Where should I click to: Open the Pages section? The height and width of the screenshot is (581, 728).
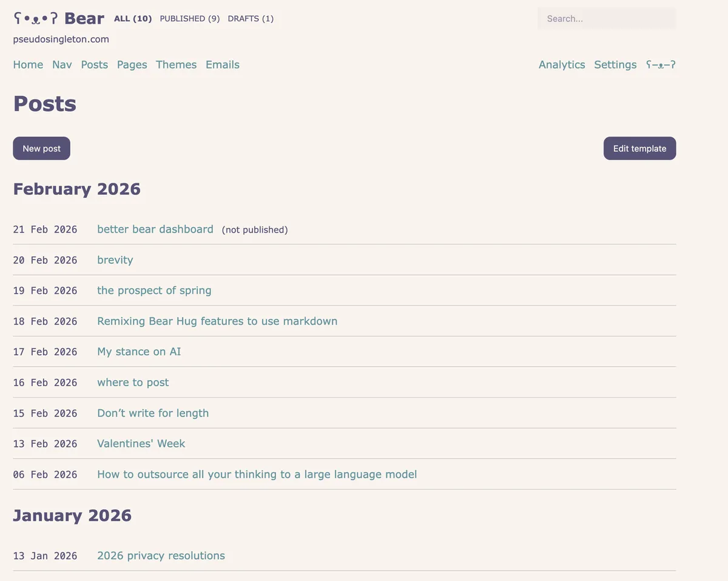[x=132, y=64]
